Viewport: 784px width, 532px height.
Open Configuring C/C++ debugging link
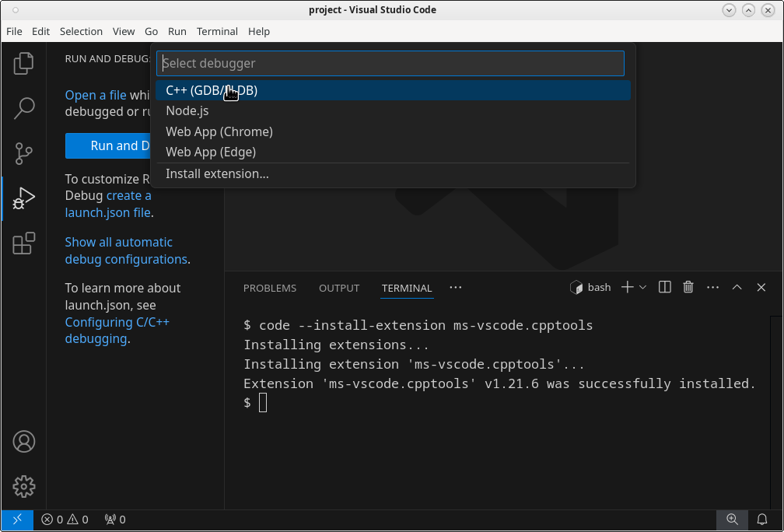click(x=117, y=331)
